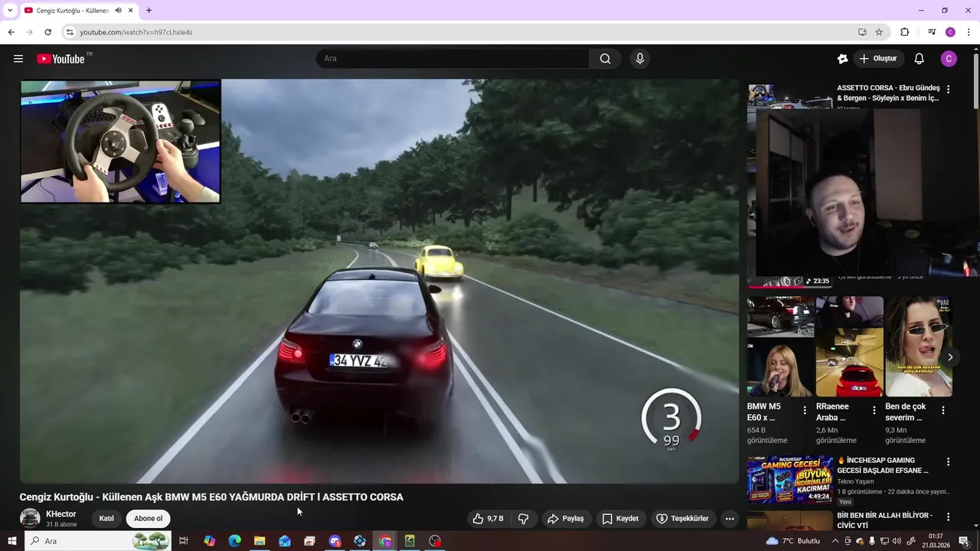Click the address bar URL
This screenshot has height=551, width=980.
point(136,32)
